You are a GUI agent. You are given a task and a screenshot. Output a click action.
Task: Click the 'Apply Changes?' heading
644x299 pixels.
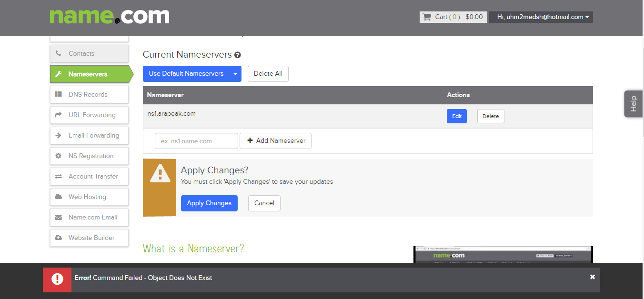(x=215, y=170)
